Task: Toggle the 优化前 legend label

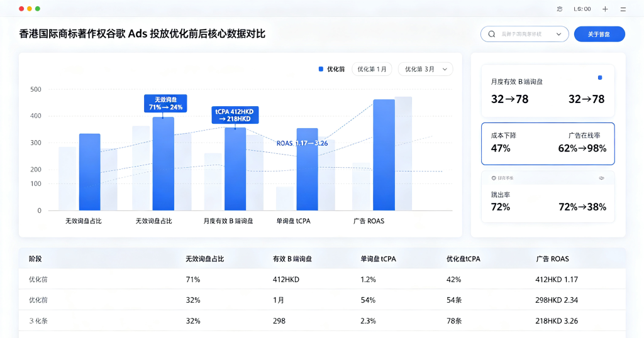Action: point(336,69)
